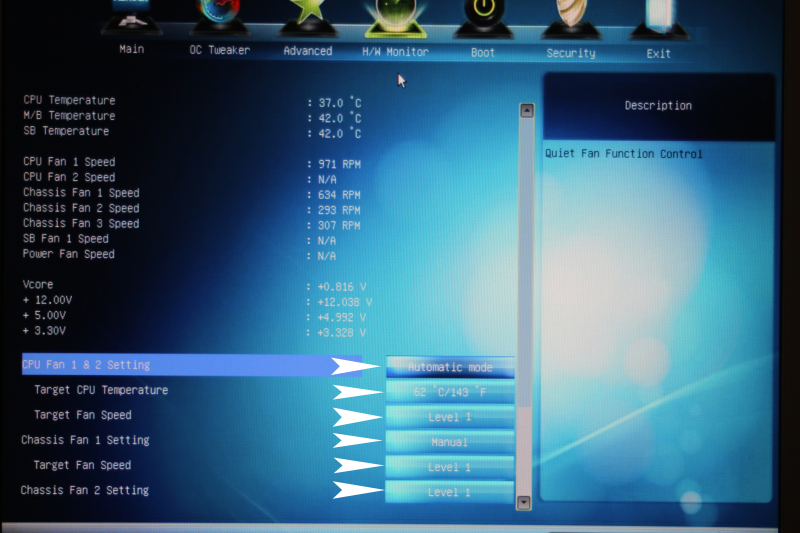Switch to the Advanced tab label

pyautogui.click(x=308, y=51)
